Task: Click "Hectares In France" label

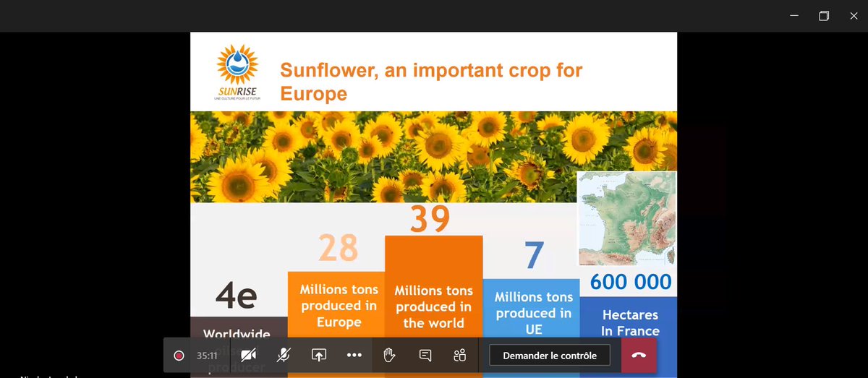Action: tap(630, 323)
